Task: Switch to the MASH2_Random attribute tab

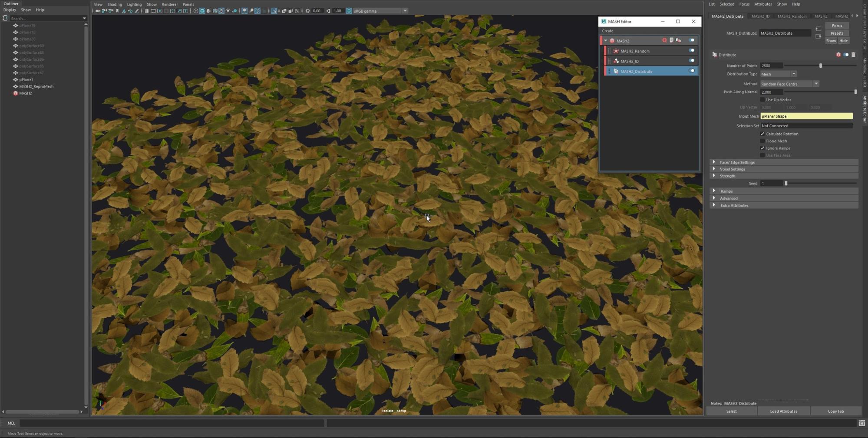Action: coord(792,16)
